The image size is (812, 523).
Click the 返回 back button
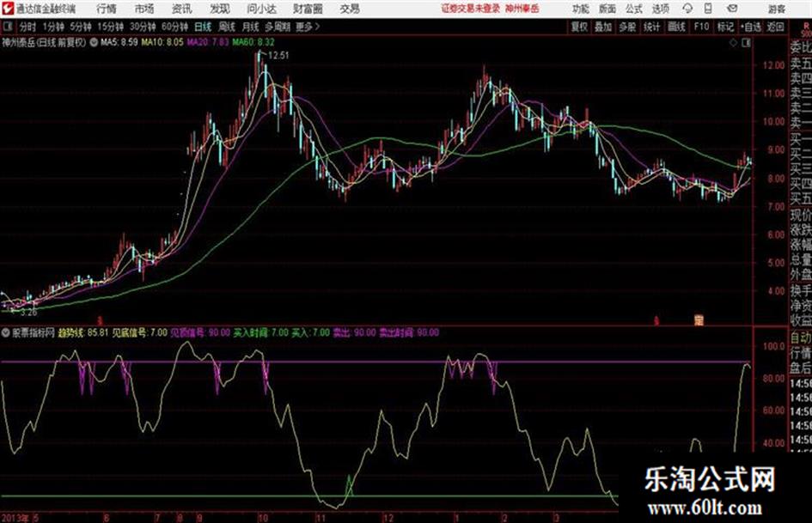775,27
